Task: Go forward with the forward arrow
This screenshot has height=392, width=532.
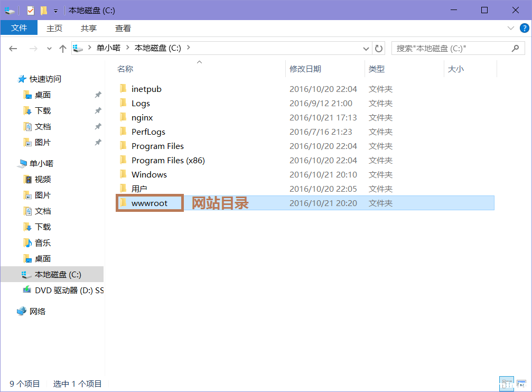Action: pyautogui.click(x=33, y=49)
